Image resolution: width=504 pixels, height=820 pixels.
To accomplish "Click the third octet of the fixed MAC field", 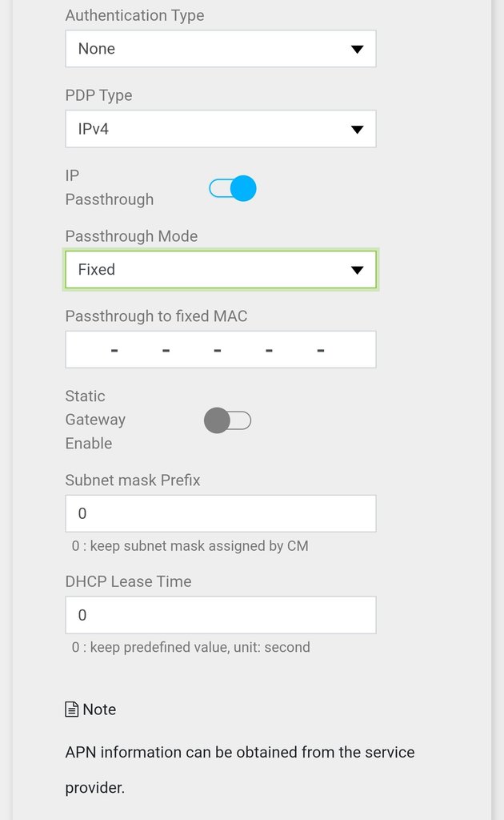I will 191,350.
